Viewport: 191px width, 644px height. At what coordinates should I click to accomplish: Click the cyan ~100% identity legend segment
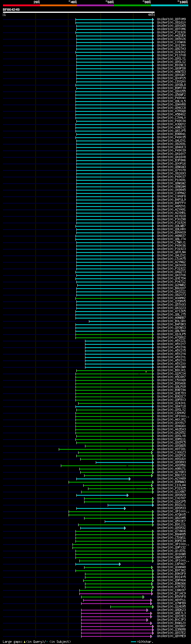pyautogui.click(x=170, y=5)
